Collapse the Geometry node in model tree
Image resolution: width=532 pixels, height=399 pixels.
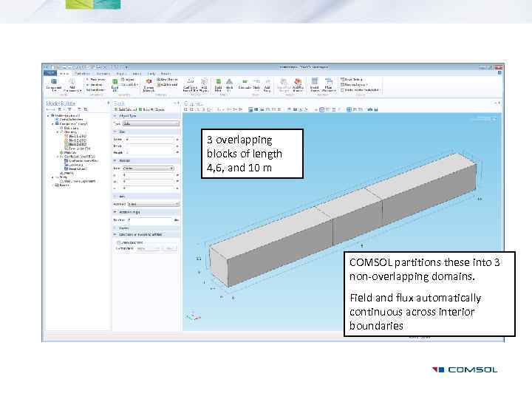(x=58, y=132)
